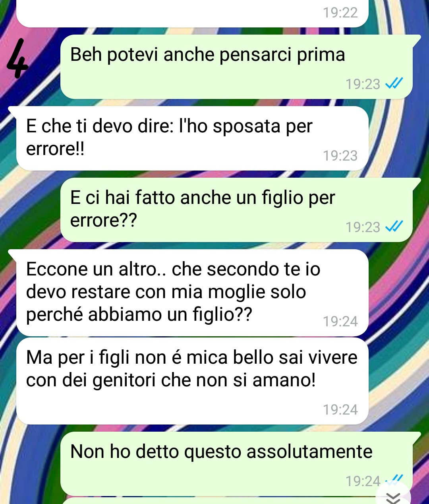Select message 'Eccone un altro.. che secondo te'
Image resolution: width=429 pixels, height=504 pixels.
192,293
